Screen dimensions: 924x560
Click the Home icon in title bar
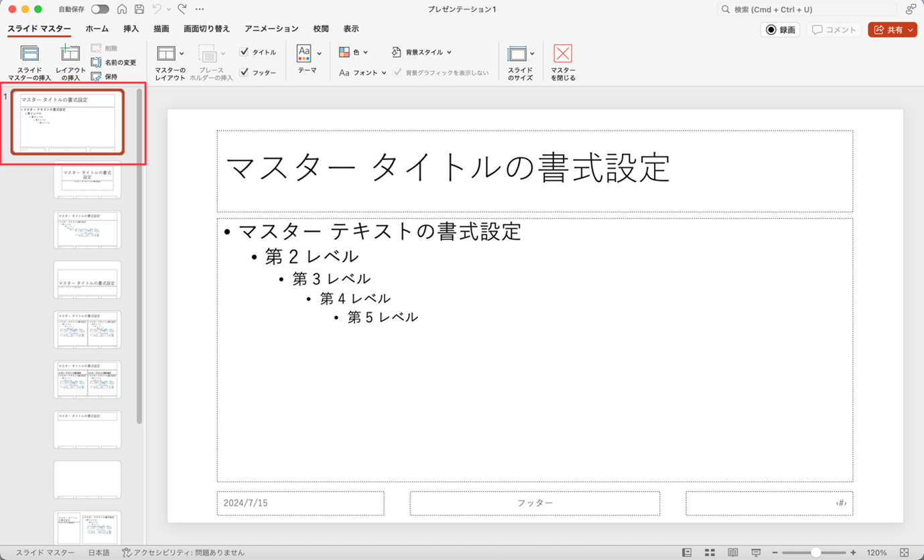tap(122, 9)
